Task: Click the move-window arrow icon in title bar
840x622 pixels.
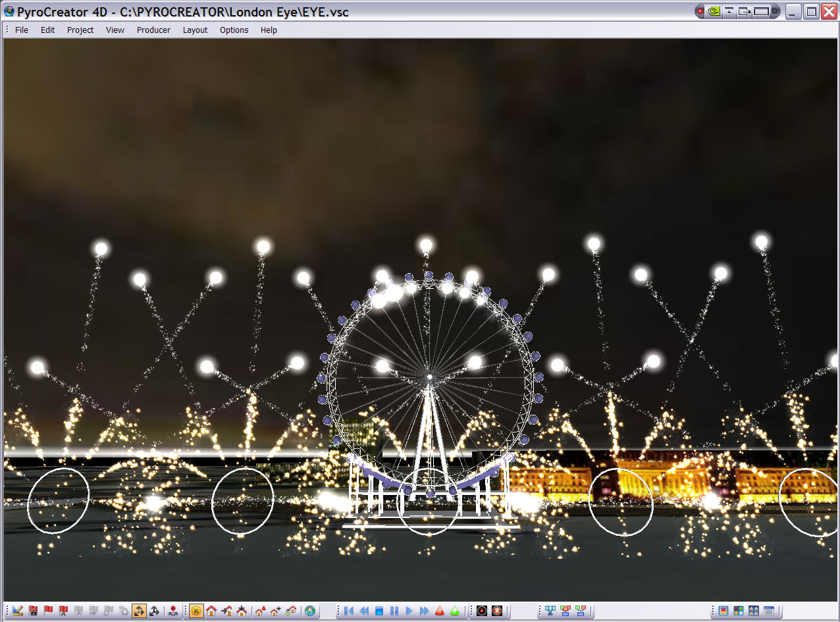Action: [745, 11]
